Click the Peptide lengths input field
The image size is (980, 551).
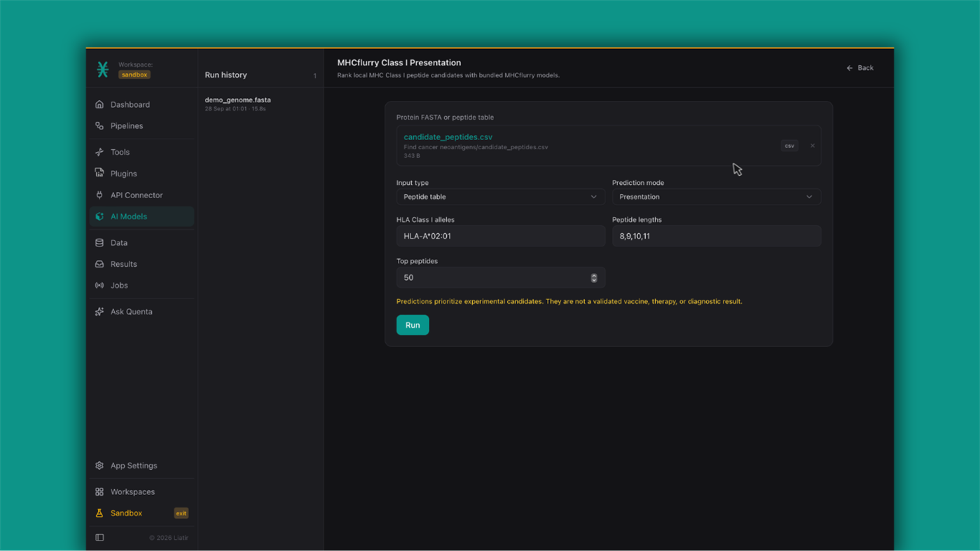pyautogui.click(x=717, y=236)
